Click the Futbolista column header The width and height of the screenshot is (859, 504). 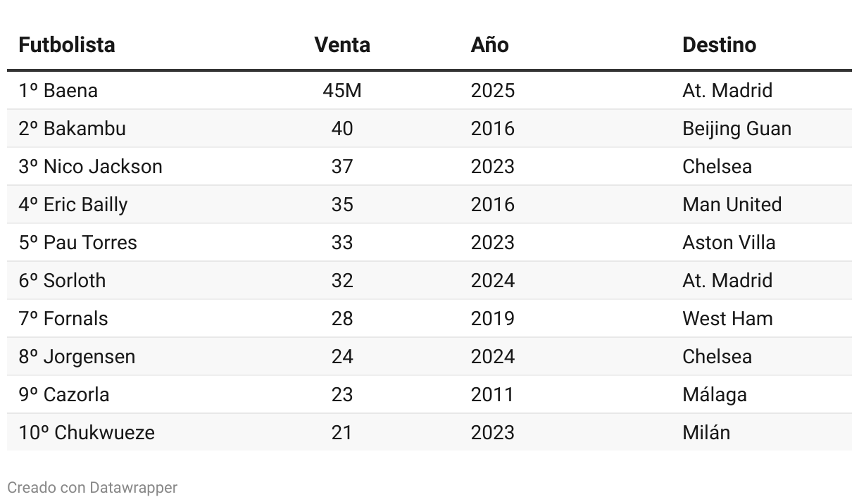(67, 45)
